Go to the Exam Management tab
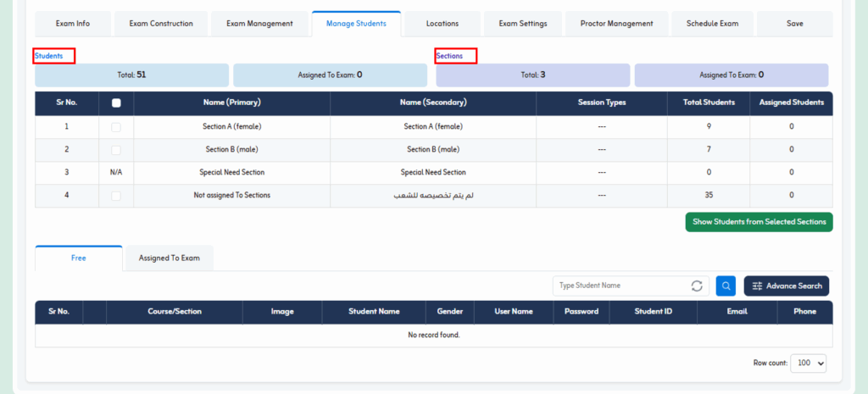This screenshot has height=394, width=868. pyautogui.click(x=259, y=24)
